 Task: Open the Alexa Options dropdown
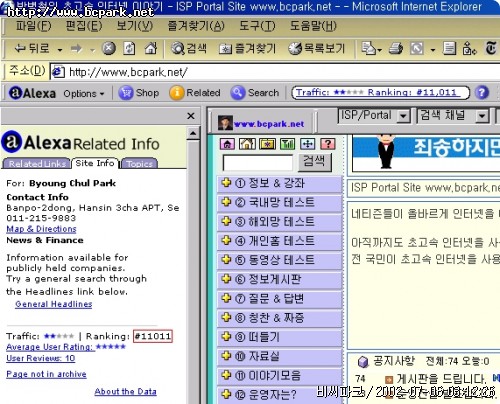(84, 94)
